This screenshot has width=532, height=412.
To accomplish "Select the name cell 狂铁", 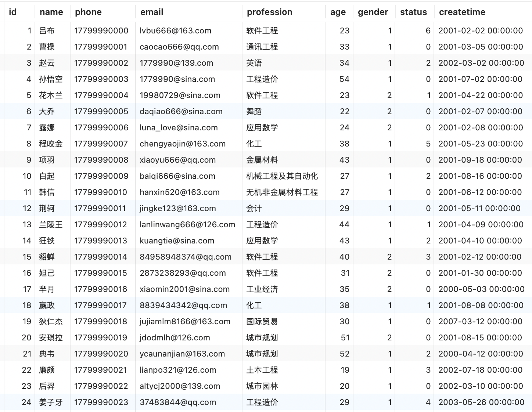I will [47, 241].
